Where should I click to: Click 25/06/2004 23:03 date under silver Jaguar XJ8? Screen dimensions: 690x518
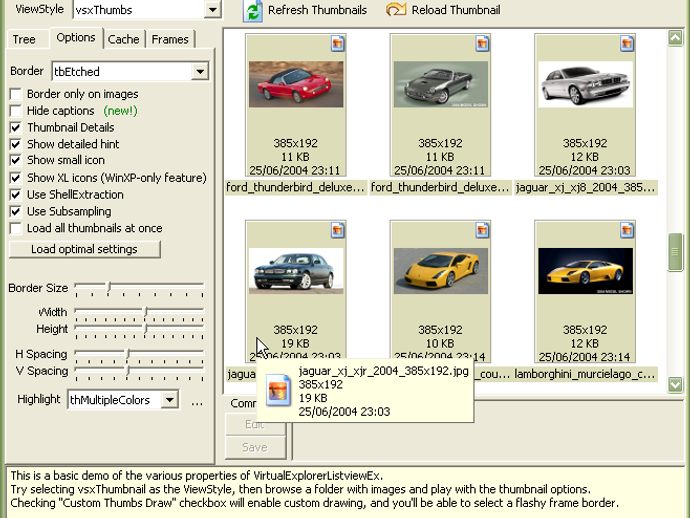[x=585, y=170]
